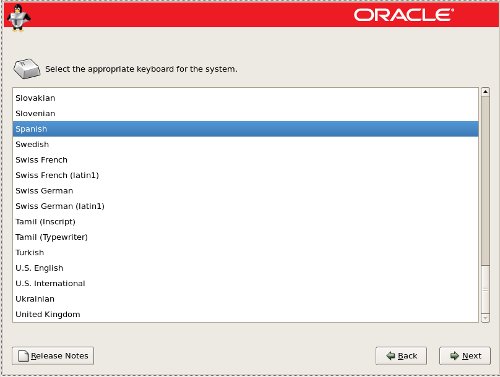
Task: Select Slovakian keyboard layout
Action: 245,98
